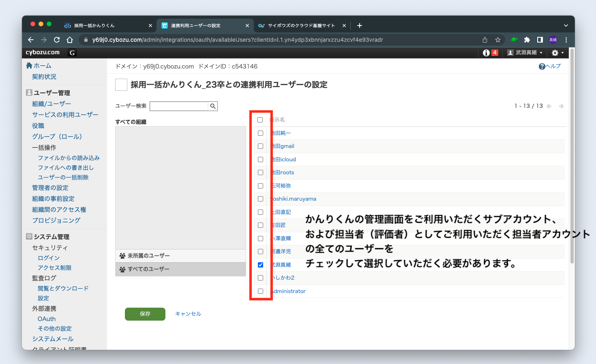Viewport: 596px width, 364px height.
Task: Open the browser extensions puzzle icon
Action: click(x=527, y=40)
